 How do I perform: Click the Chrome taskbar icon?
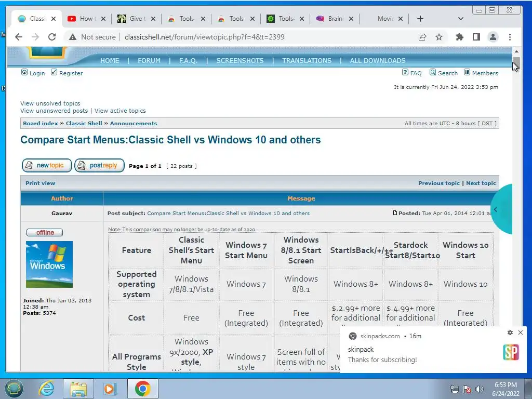click(142, 389)
